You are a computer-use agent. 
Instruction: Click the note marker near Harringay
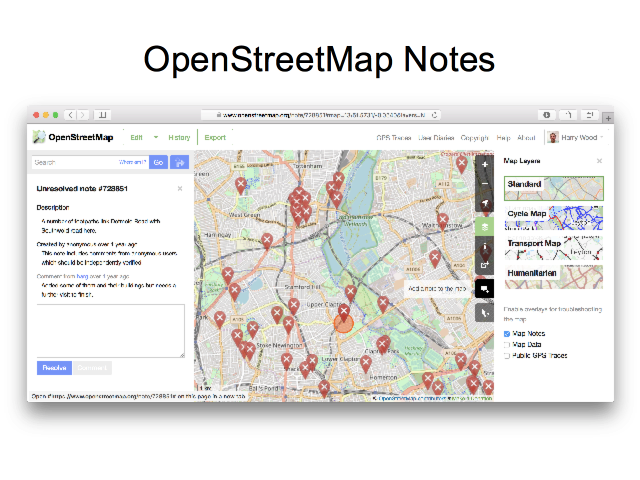267,241
